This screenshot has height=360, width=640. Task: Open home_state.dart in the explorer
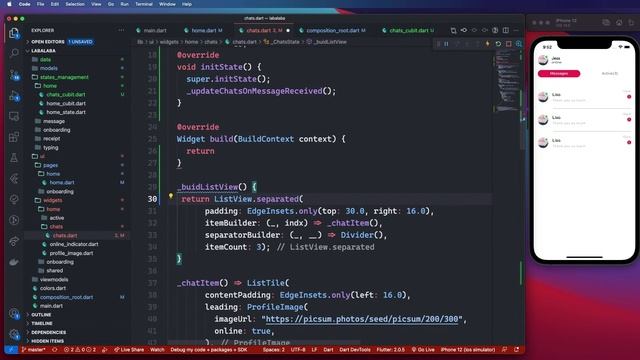click(66, 112)
